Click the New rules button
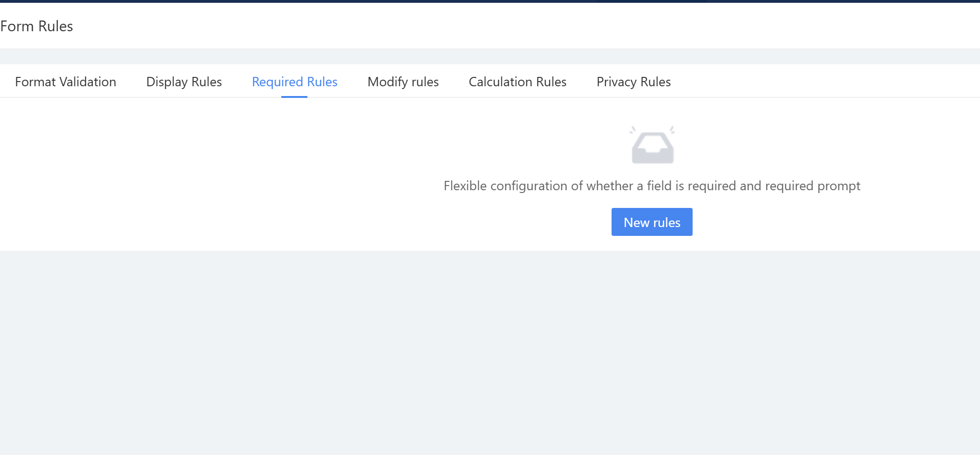The height and width of the screenshot is (455, 980). (652, 222)
